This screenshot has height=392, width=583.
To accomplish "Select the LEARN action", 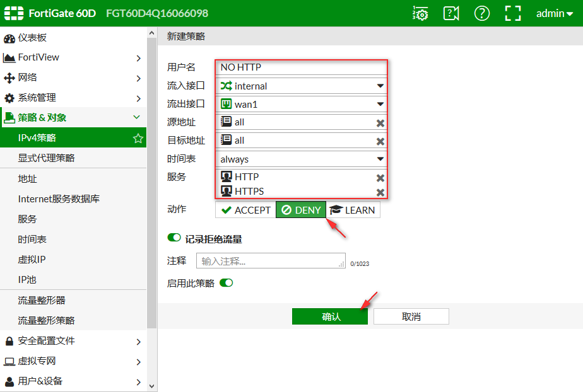I will coord(353,210).
